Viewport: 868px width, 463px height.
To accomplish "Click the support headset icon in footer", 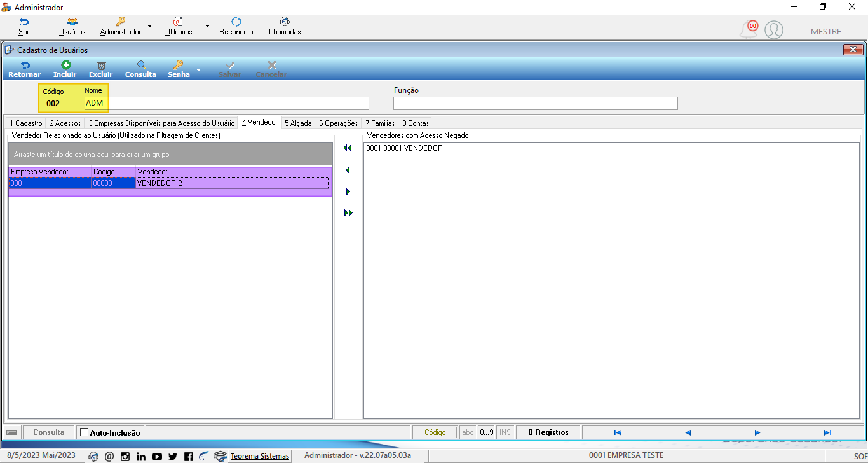I will point(93,456).
